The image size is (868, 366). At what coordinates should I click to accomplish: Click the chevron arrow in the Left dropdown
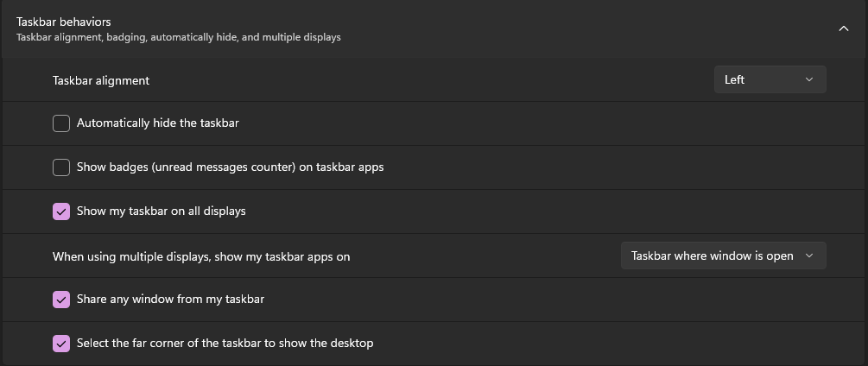pos(808,79)
